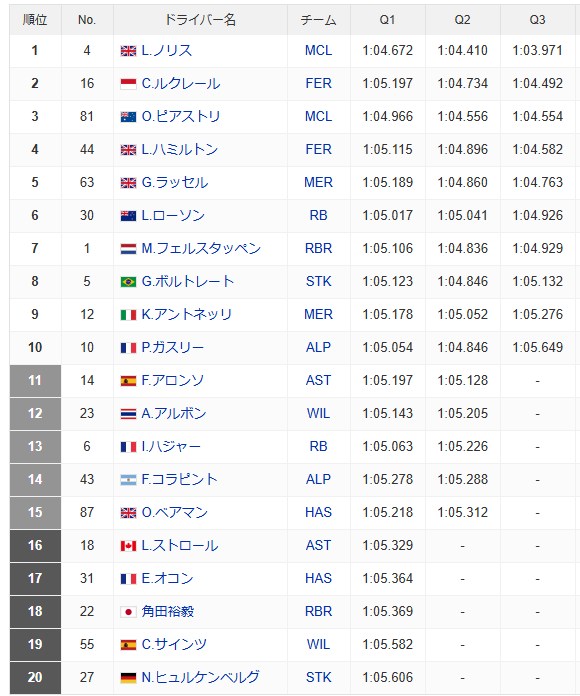
Task: Select the dark rank 16 cell
Action: pos(35,545)
